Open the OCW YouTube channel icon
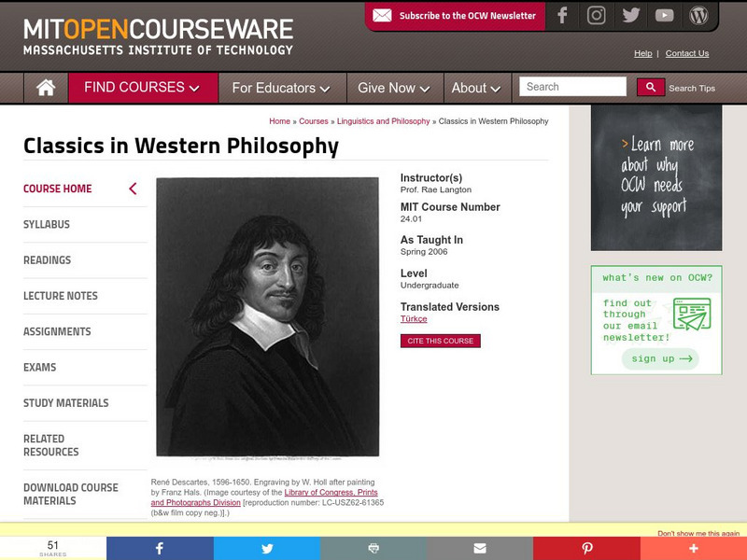The width and height of the screenshot is (747, 560). [x=664, y=16]
